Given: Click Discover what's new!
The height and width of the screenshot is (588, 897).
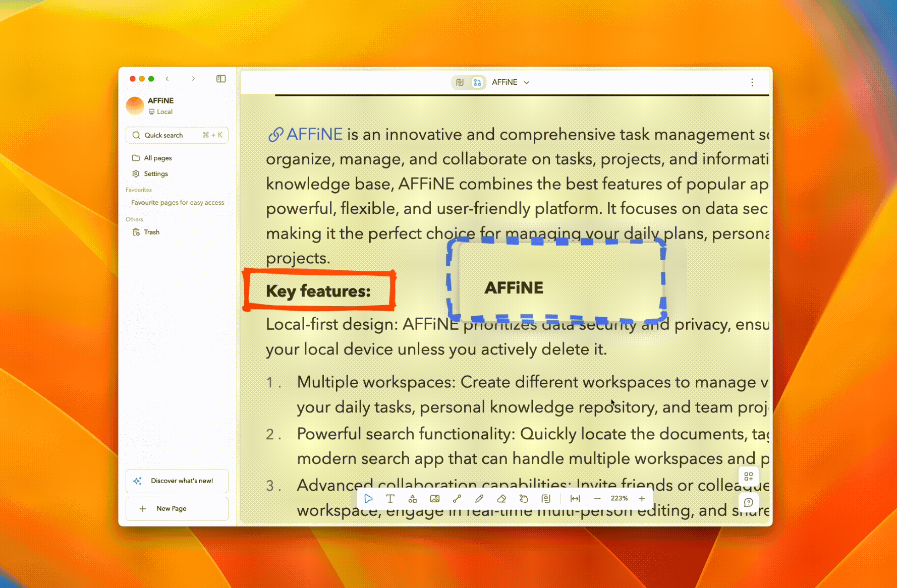Looking at the screenshot, I should [177, 481].
